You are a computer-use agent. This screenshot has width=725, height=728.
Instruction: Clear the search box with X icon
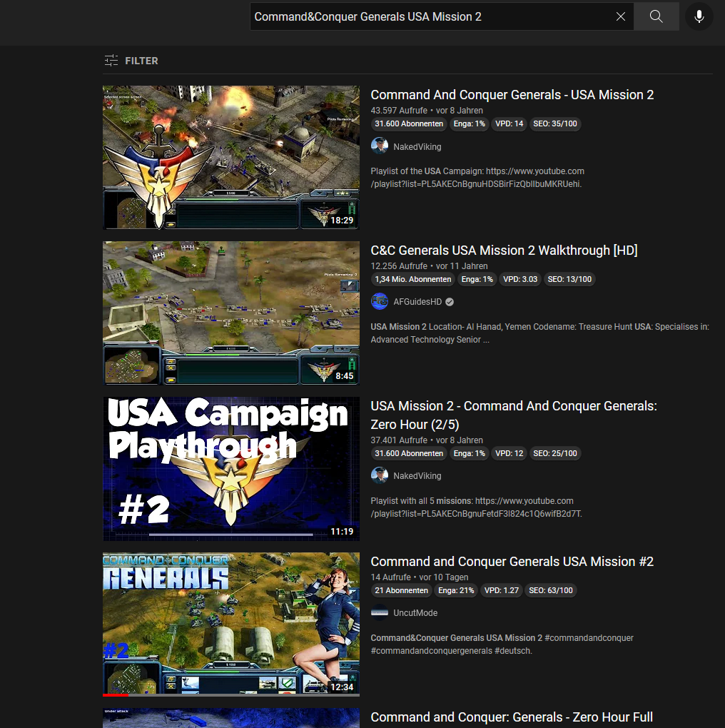(x=621, y=16)
